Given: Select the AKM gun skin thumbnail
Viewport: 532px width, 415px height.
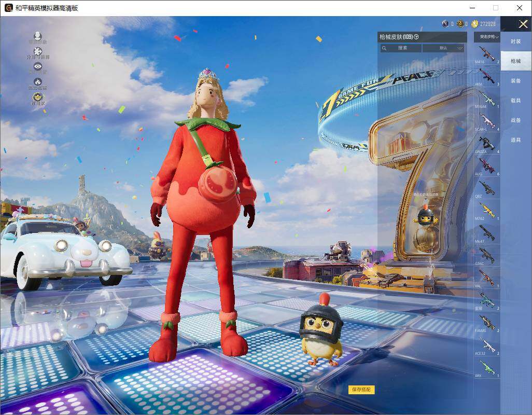Looking at the screenshot, I should (x=487, y=76).
